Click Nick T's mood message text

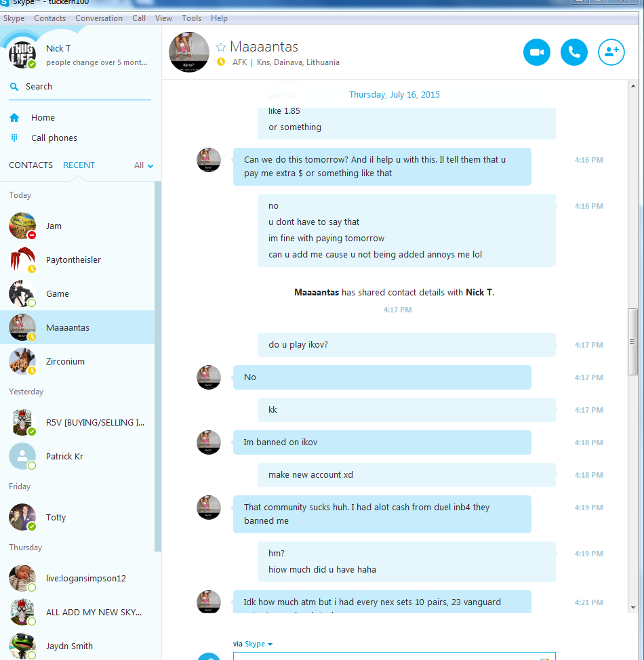pyautogui.click(x=97, y=62)
